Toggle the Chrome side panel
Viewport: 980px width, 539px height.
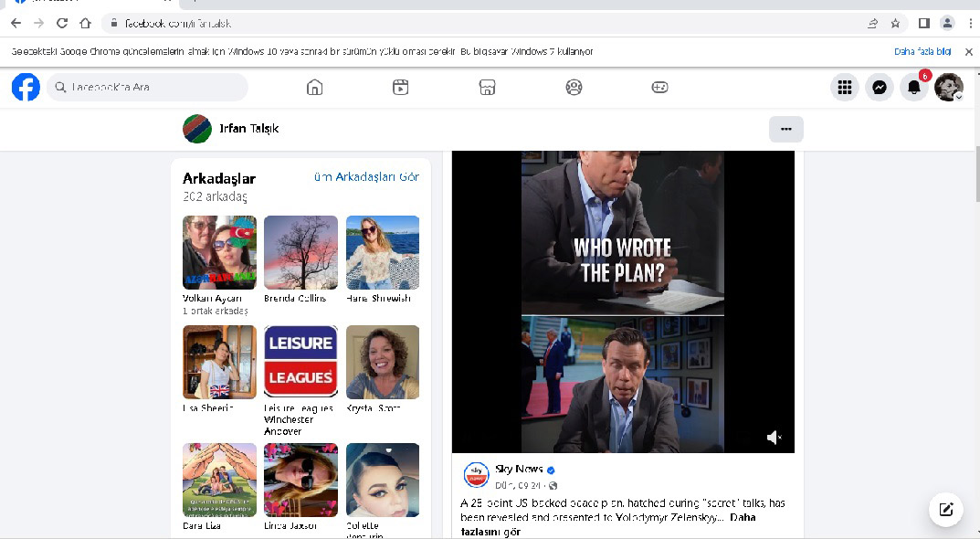pos(923,23)
